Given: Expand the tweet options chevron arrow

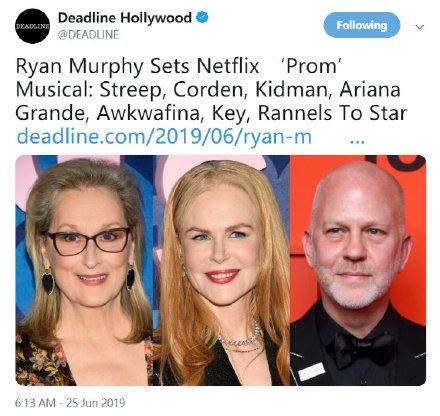Looking at the screenshot, I should [420, 27].
